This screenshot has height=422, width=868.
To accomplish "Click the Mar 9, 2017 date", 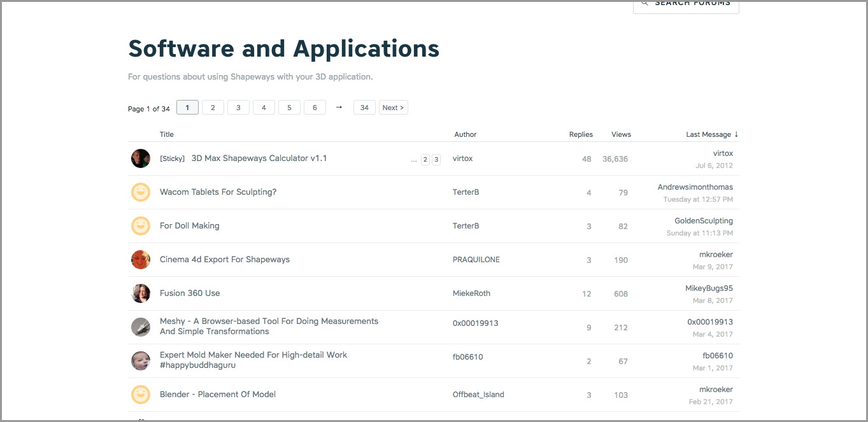I will pos(713,267).
